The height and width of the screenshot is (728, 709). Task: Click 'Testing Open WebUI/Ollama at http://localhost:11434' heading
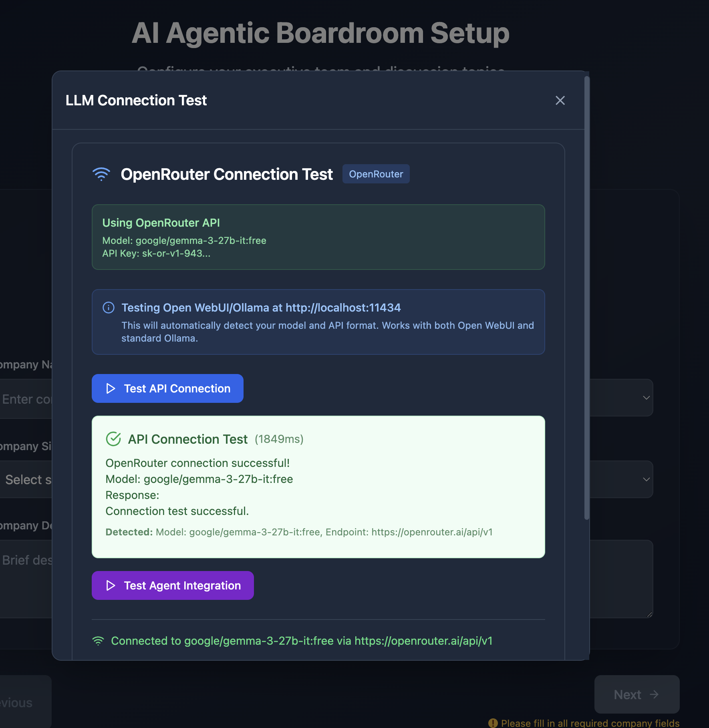261,308
